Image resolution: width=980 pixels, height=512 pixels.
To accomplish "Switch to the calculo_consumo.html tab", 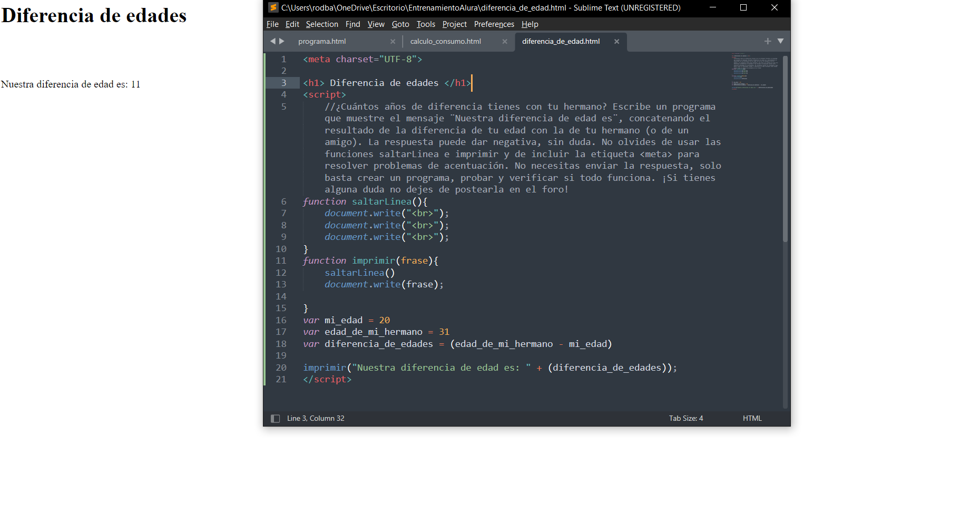I will [446, 42].
